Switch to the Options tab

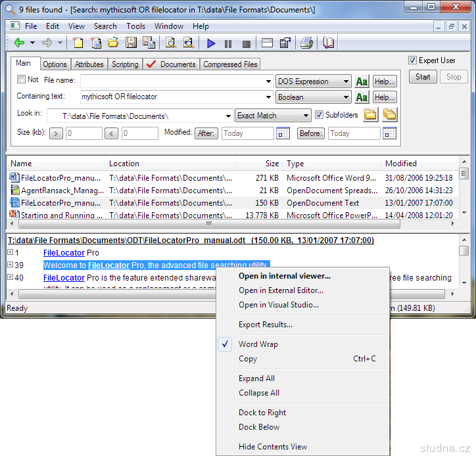55,64
